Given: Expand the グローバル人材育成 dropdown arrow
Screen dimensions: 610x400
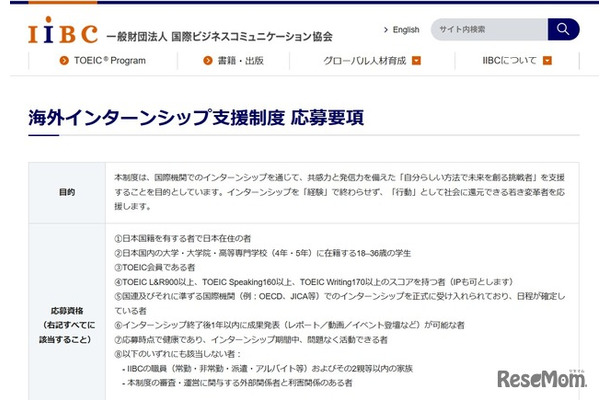Looking at the screenshot, I should [416, 61].
